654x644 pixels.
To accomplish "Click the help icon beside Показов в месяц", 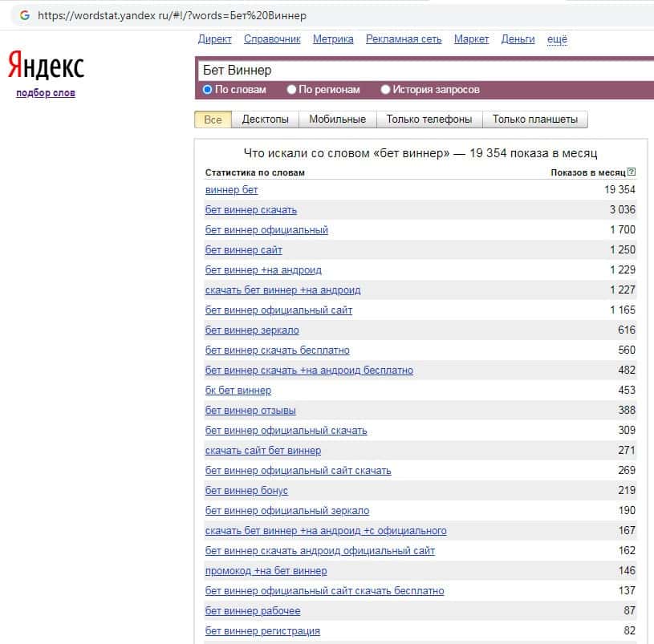I will point(632,172).
